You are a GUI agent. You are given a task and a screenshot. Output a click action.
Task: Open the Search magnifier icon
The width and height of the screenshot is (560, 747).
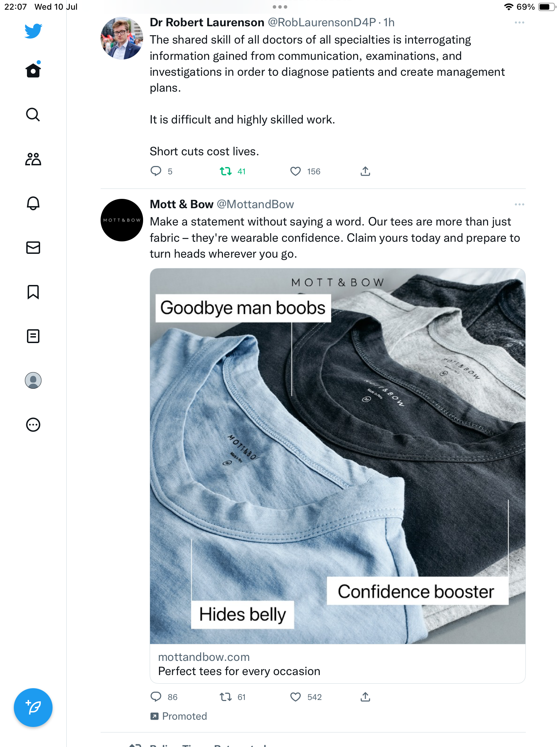tap(33, 115)
